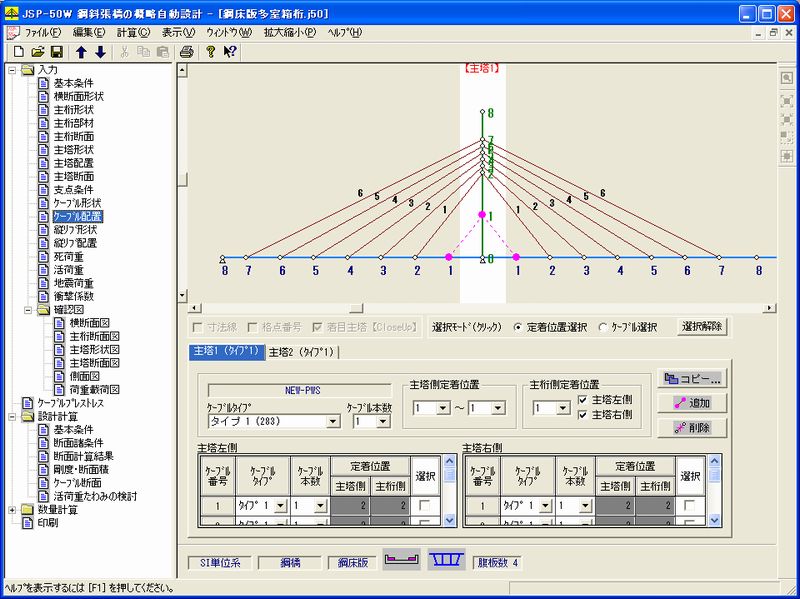Click the New file toolbar icon
Screen dimensions: 800x599
pyautogui.click(x=18, y=51)
